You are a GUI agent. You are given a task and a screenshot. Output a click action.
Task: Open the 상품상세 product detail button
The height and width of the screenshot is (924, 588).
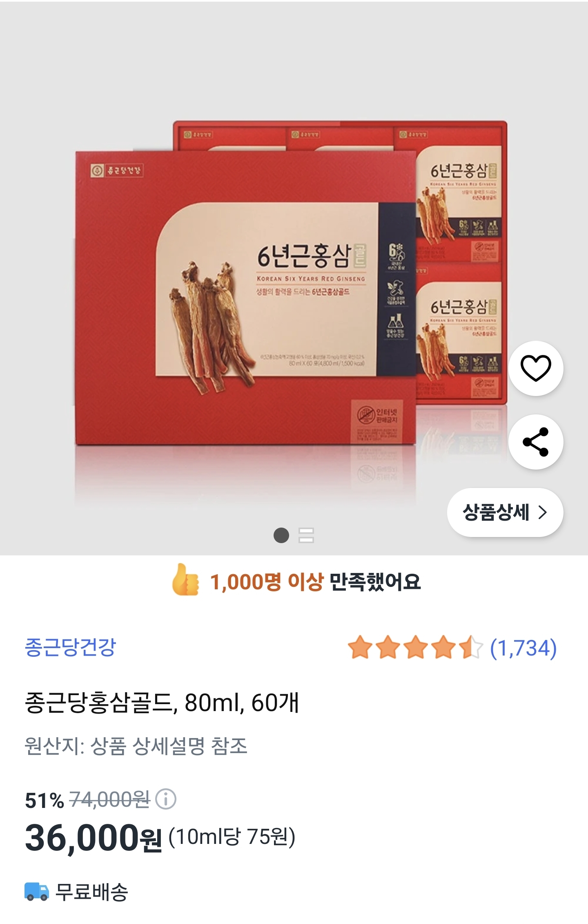click(505, 512)
